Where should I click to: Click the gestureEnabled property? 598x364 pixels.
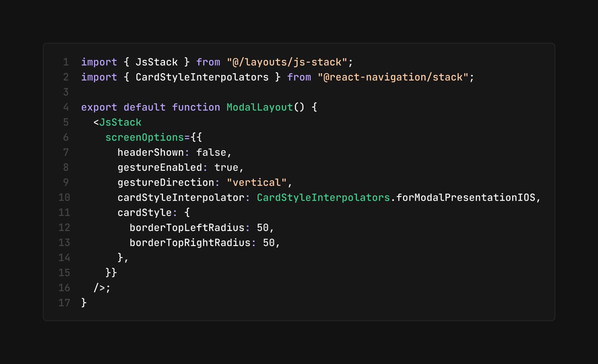point(159,167)
